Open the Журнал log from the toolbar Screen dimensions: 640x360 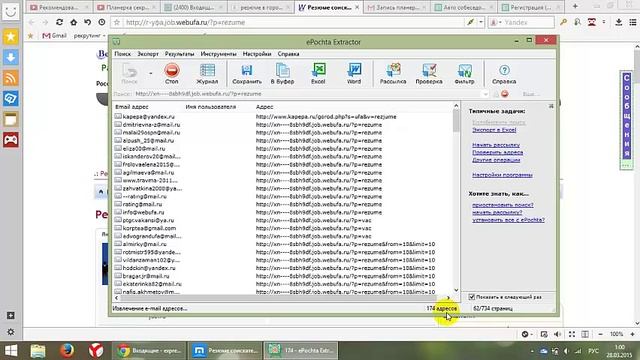pos(207,73)
